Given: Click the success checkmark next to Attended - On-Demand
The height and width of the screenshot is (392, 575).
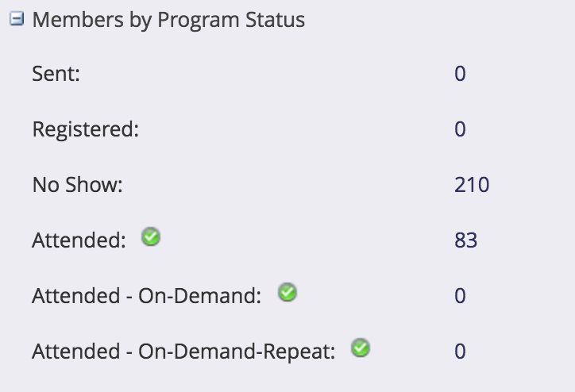Looking at the screenshot, I should click(x=287, y=293).
